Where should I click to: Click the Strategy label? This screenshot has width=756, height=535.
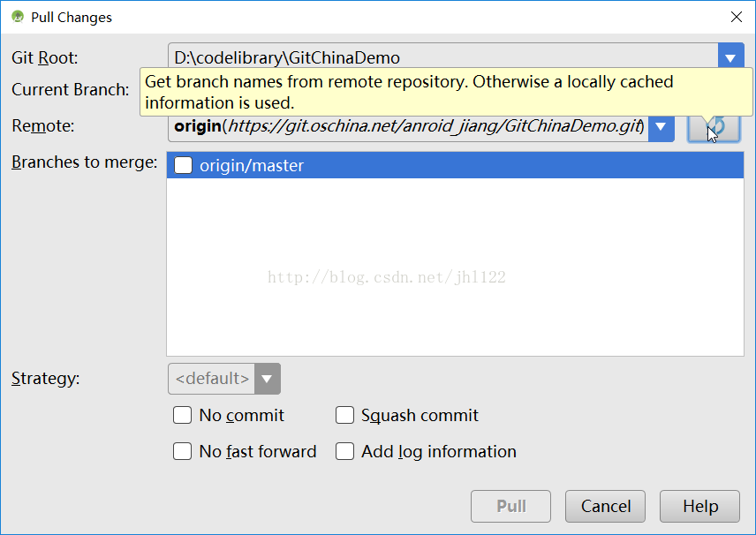click(45, 379)
